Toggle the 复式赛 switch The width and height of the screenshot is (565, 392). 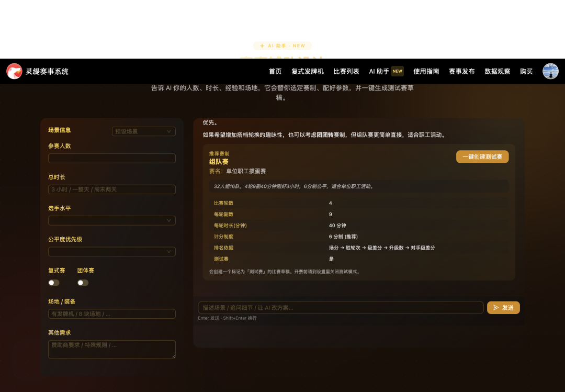click(x=54, y=283)
